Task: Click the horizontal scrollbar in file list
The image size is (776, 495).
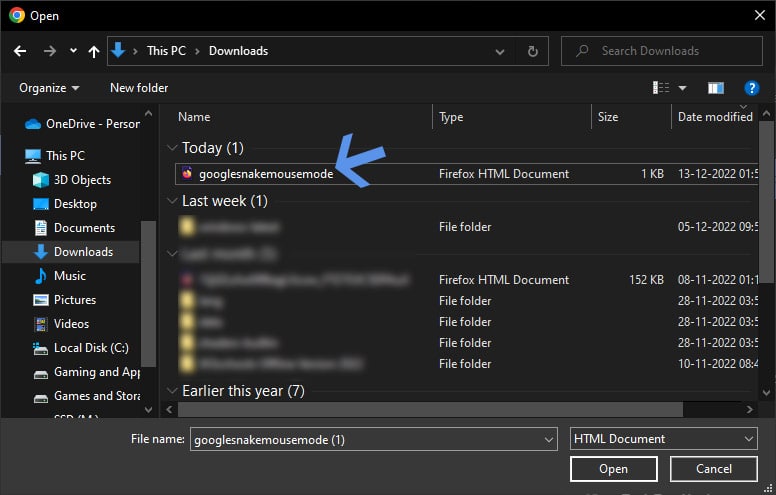Action: click(430, 409)
